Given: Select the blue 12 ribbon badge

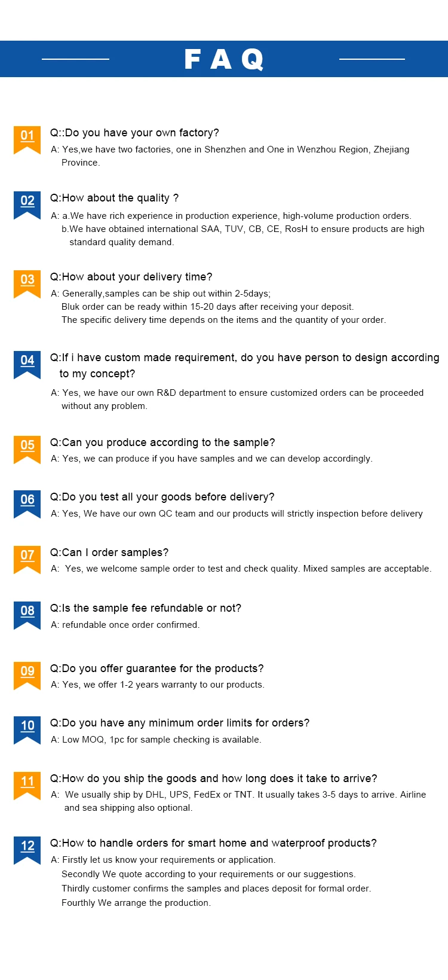Looking at the screenshot, I should [x=27, y=848].
